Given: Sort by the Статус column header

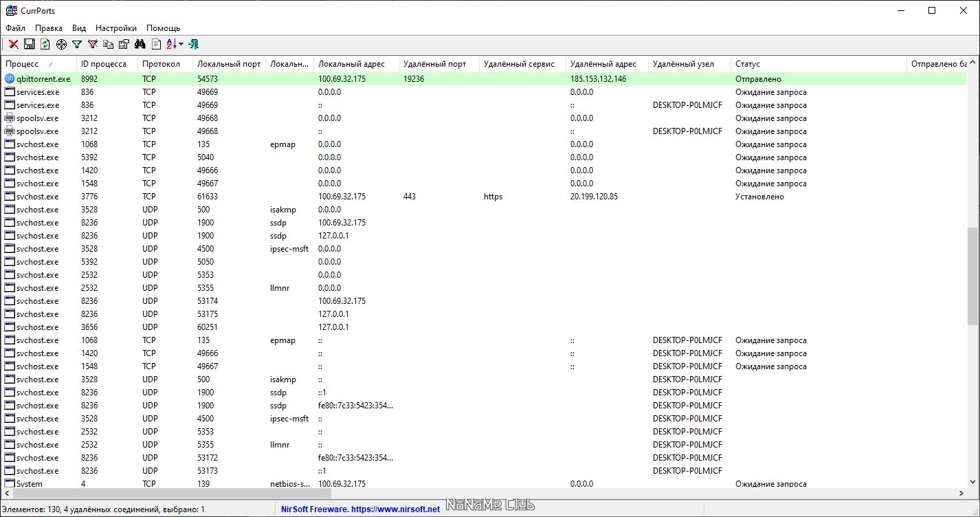Looking at the screenshot, I should 818,64.
